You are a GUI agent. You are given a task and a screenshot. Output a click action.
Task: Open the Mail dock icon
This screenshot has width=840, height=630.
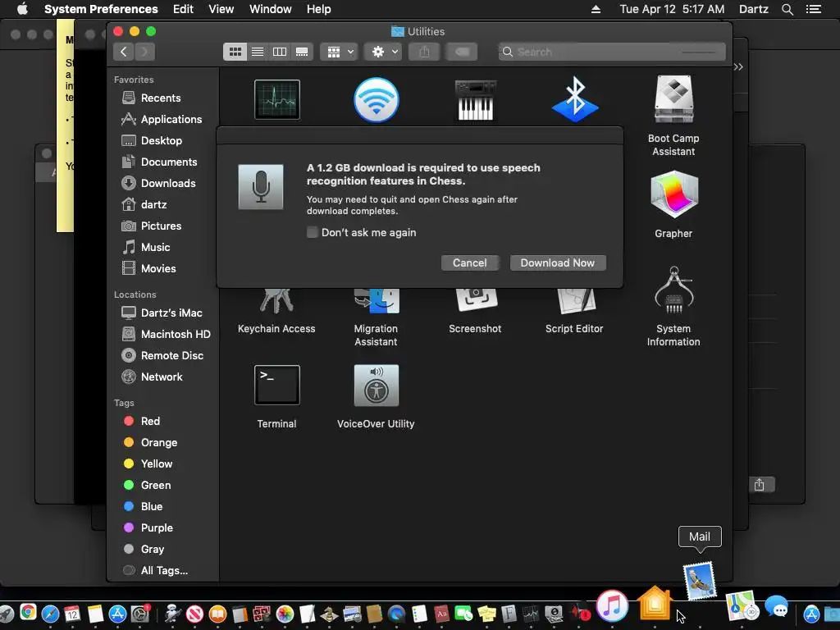700,581
